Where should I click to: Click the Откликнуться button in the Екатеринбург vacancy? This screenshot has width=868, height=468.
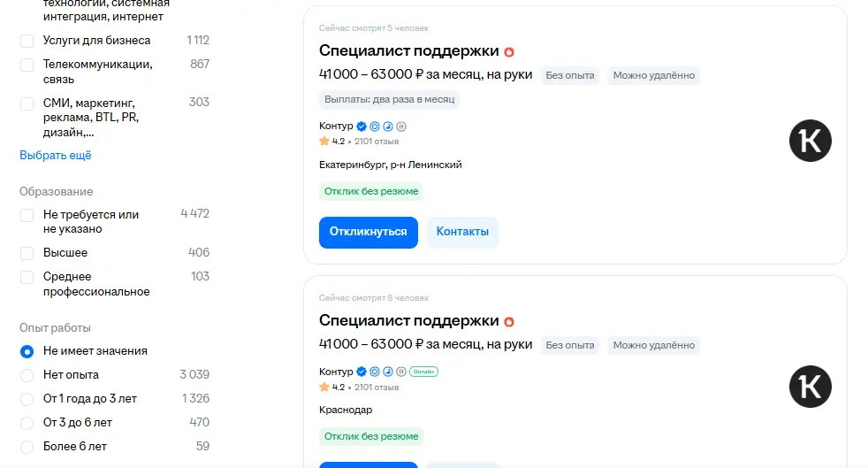(368, 232)
